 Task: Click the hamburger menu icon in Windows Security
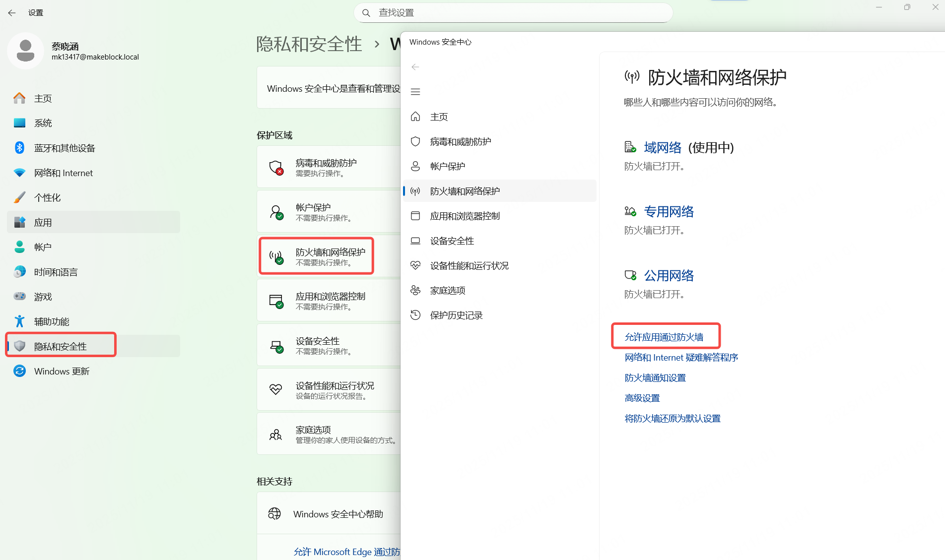[415, 92]
